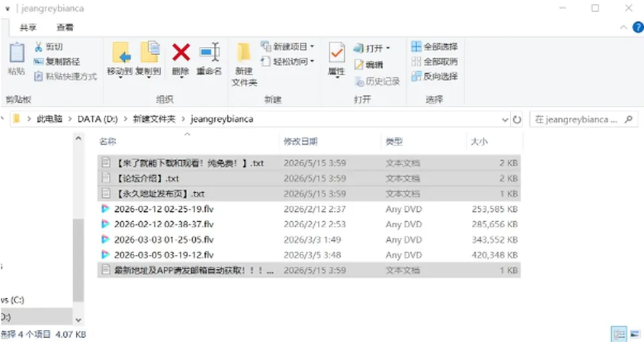Click the History (历史记录) button

point(377,81)
